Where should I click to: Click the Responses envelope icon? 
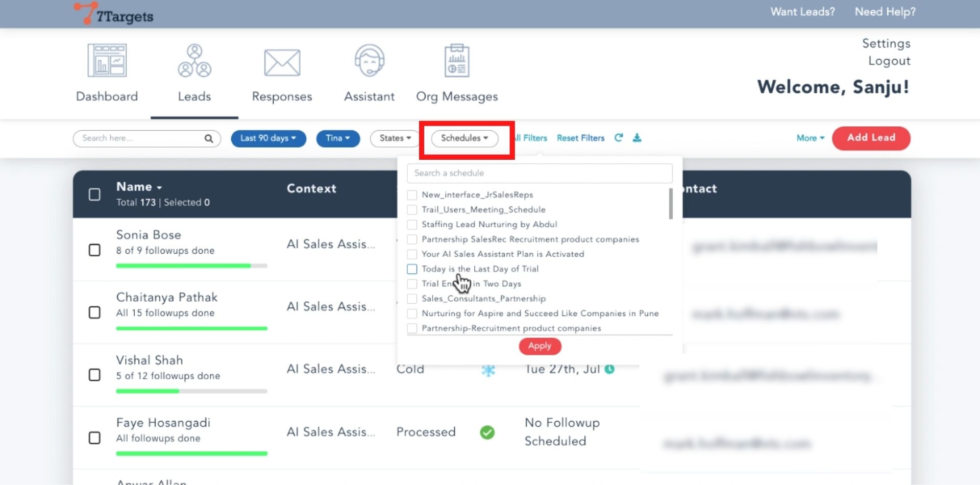[x=282, y=62]
